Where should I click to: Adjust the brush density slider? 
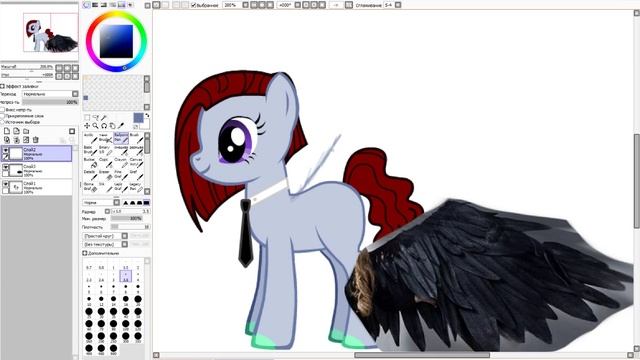coord(130,227)
